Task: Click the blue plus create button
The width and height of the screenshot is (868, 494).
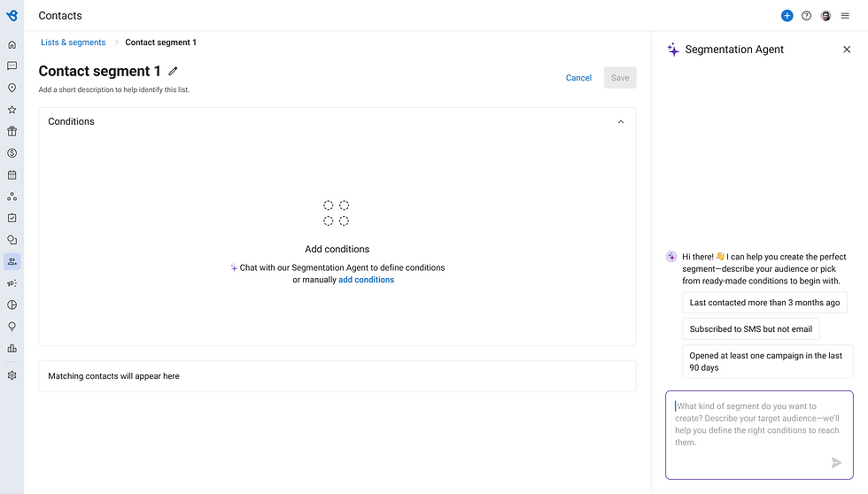Action: (787, 15)
